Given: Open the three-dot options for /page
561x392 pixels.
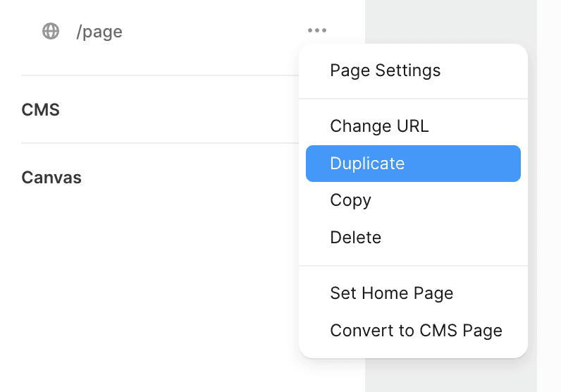Looking at the screenshot, I should click(317, 30).
